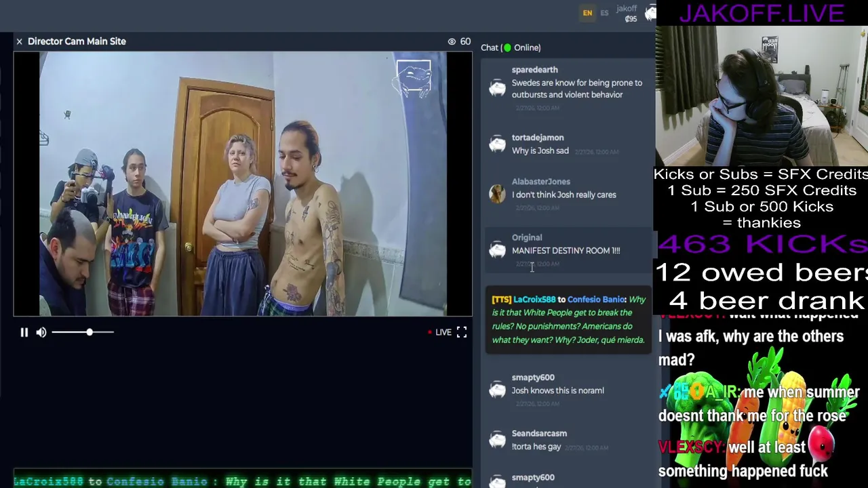Click the AlabasterJones username
Screen dimensions: 868x488
click(x=541, y=182)
